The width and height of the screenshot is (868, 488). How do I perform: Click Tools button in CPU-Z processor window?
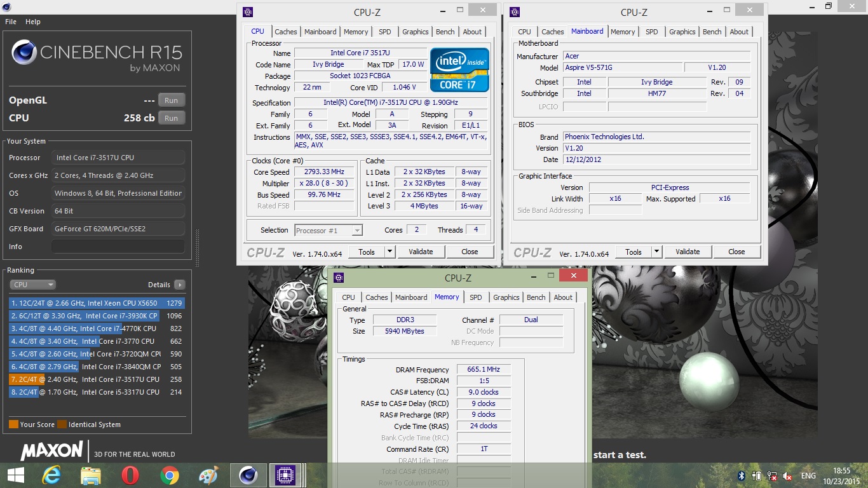(x=367, y=252)
